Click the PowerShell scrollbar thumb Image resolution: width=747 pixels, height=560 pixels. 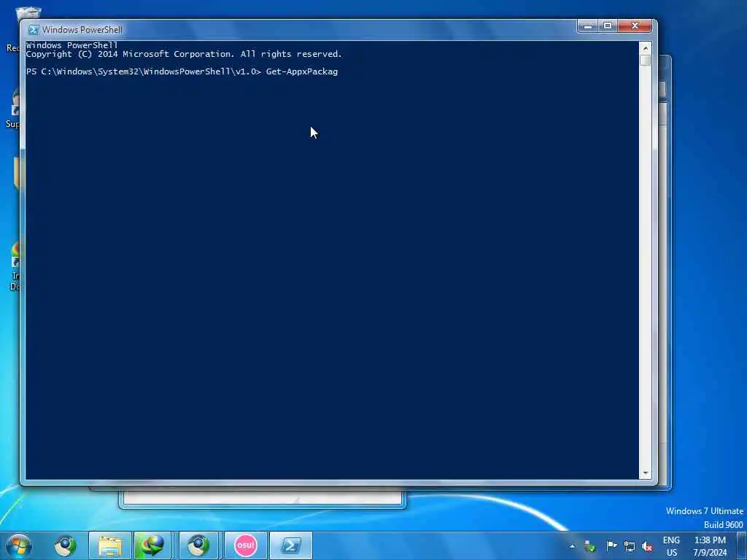tap(646, 60)
